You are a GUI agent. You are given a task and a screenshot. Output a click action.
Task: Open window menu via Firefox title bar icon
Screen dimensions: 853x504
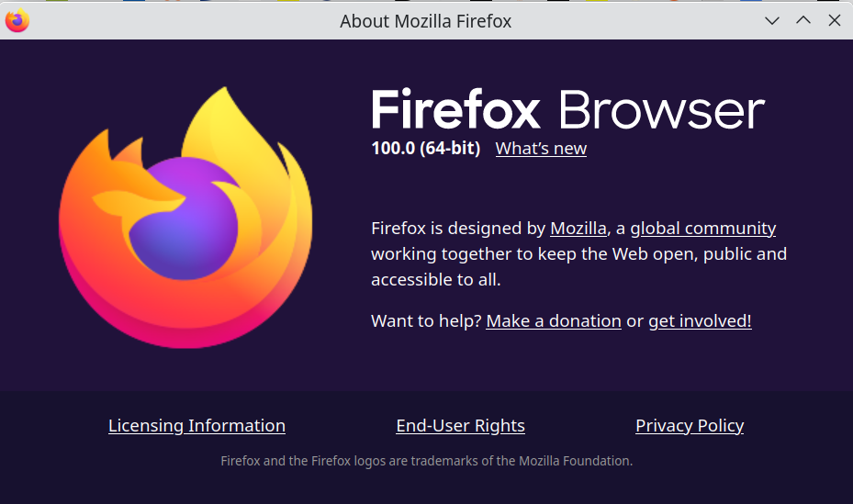[17, 21]
